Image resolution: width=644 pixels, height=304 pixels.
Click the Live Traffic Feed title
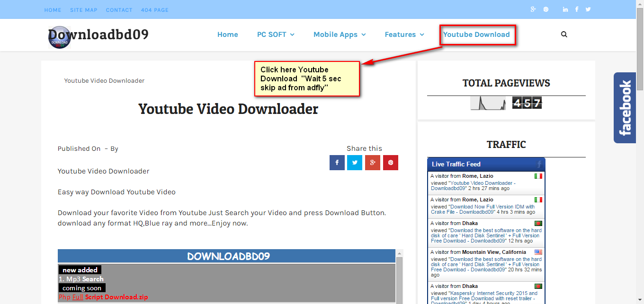pos(456,165)
